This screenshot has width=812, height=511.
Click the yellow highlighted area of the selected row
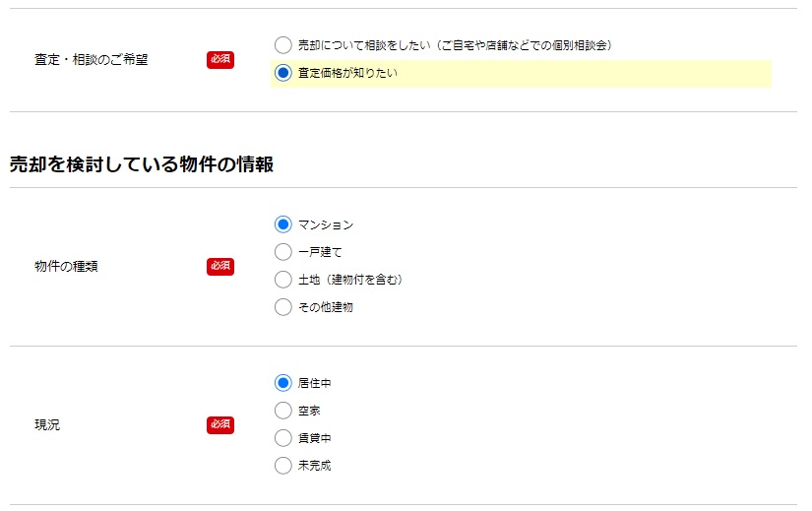pos(521,74)
